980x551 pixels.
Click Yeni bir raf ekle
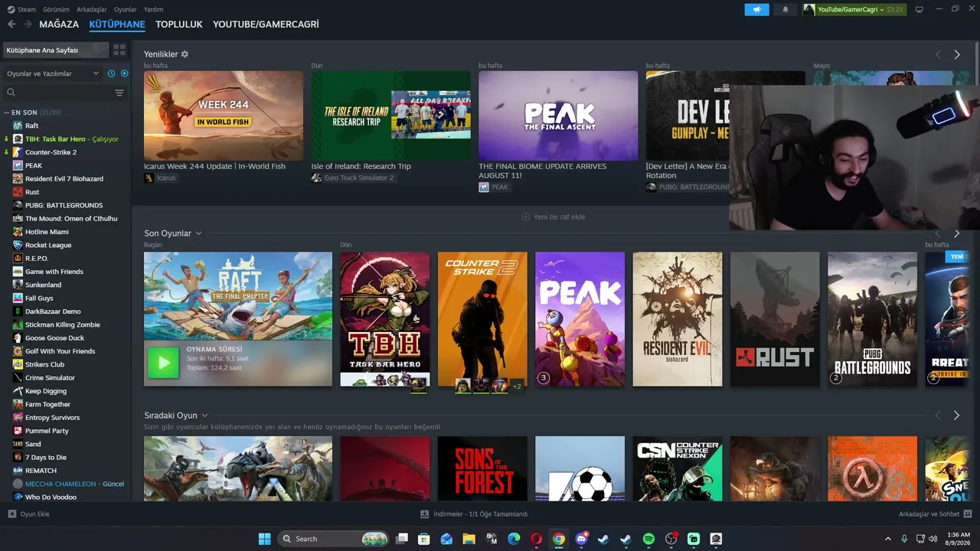(553, 217)
